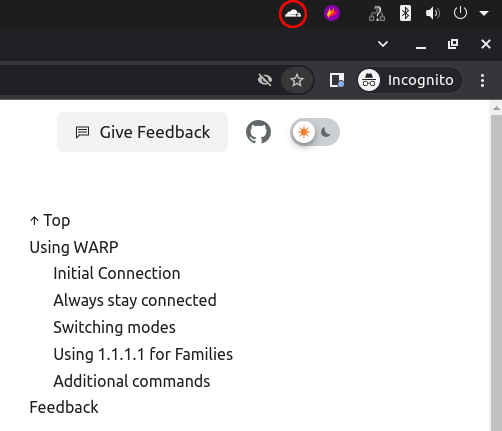Open the Chrome three-dot menu
Screen dimensions: 502x431
click(482, 80)
